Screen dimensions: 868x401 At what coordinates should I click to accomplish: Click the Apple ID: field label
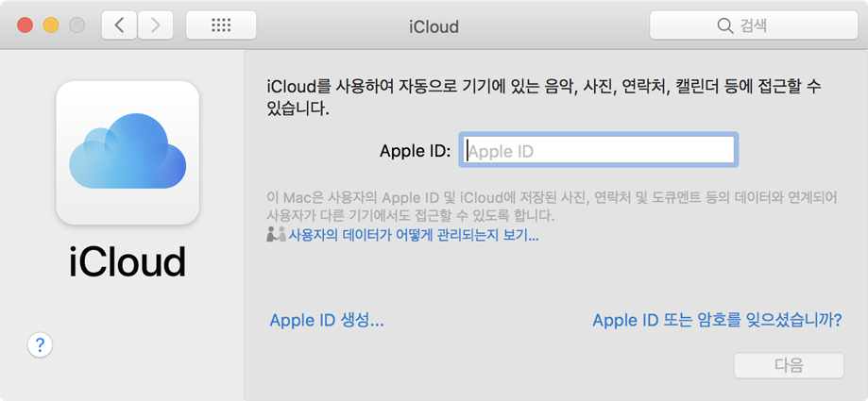point(415,151)
